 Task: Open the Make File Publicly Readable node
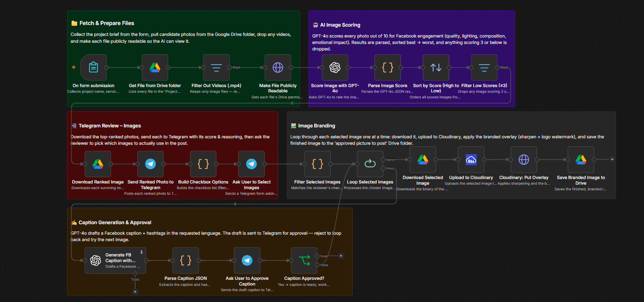(278, 67)
